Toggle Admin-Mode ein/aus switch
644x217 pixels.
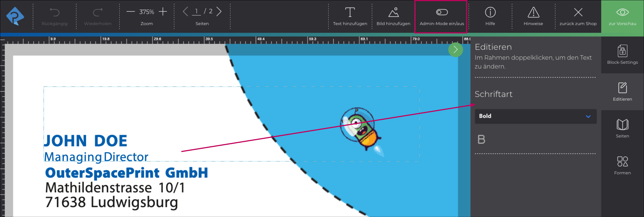click(442, 12)
